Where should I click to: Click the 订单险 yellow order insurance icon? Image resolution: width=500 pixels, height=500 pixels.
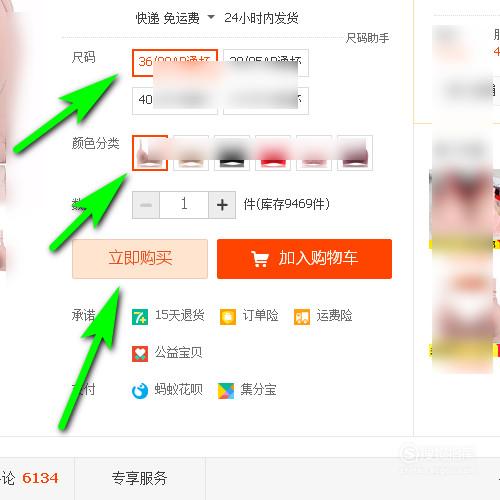coord(228,317)
